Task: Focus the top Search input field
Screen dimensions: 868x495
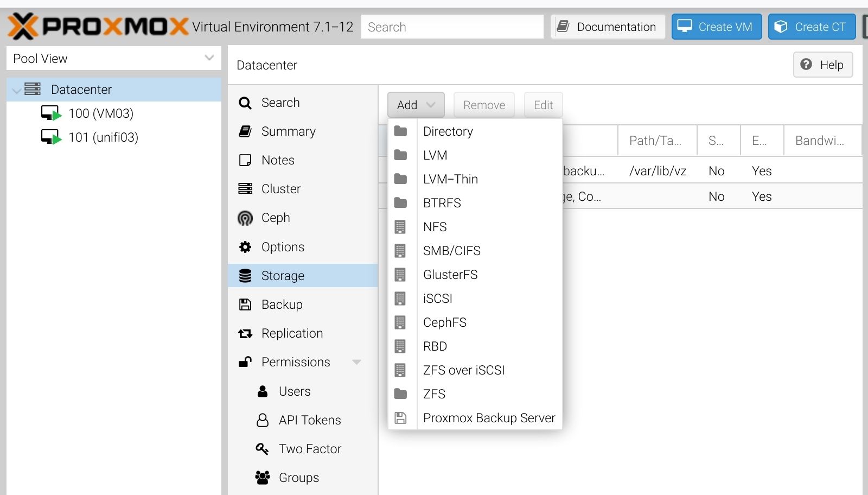Action: 452,27
